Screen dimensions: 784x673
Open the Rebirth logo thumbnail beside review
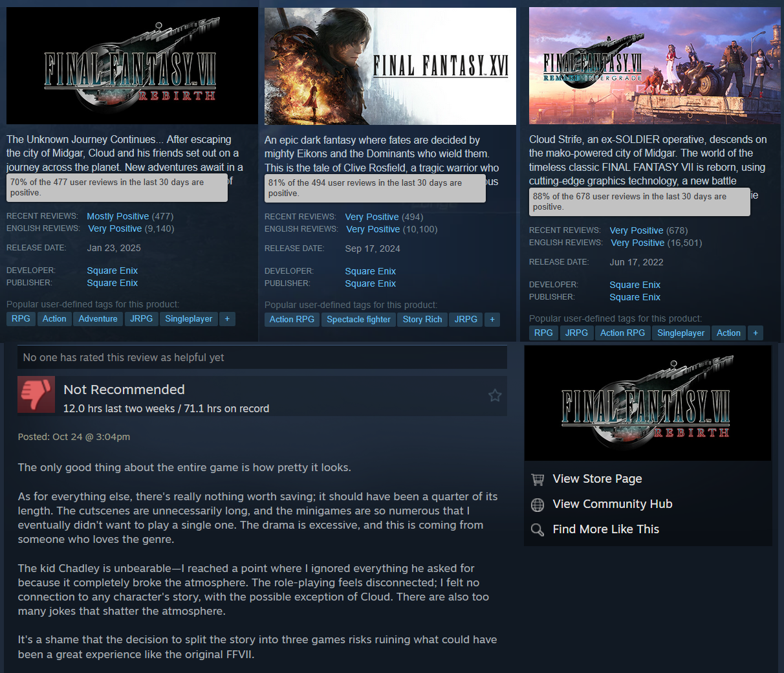click(648, 403)
